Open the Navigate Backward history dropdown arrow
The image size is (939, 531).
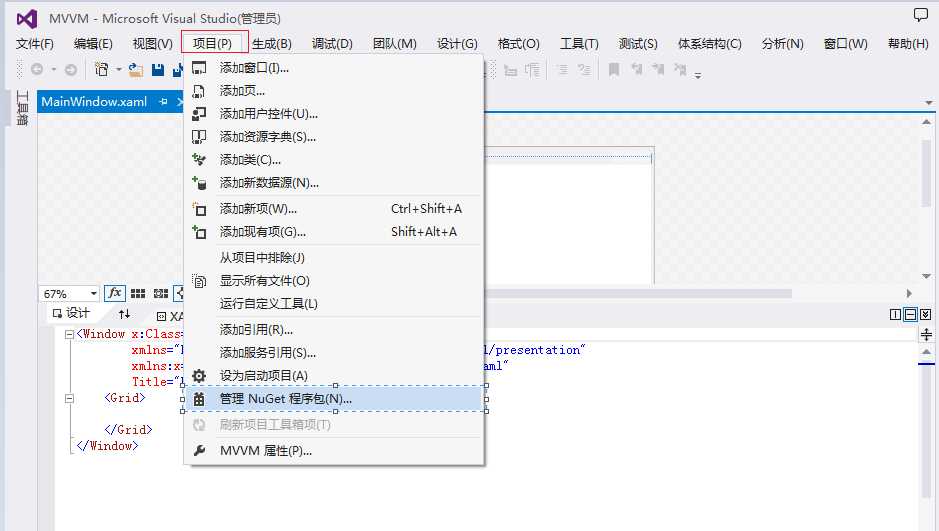[53, 70]
